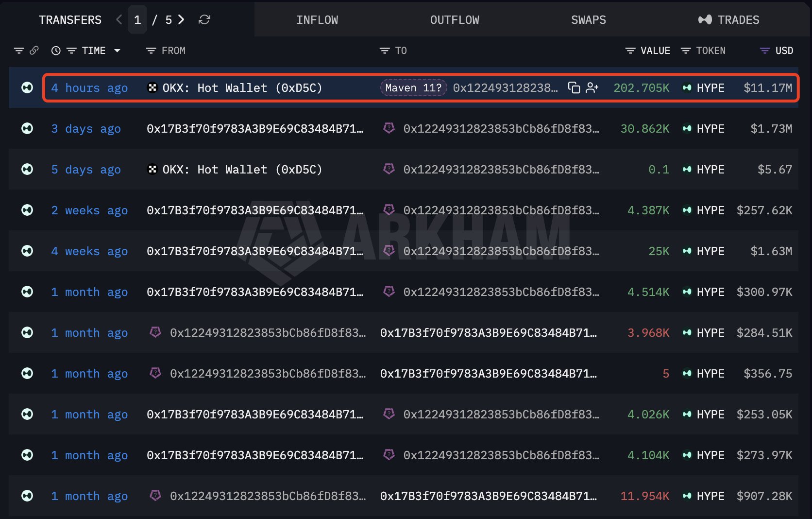Screen dimensions: 812x519
Task: Refresh the transfers list
Action: coord(204,20)
